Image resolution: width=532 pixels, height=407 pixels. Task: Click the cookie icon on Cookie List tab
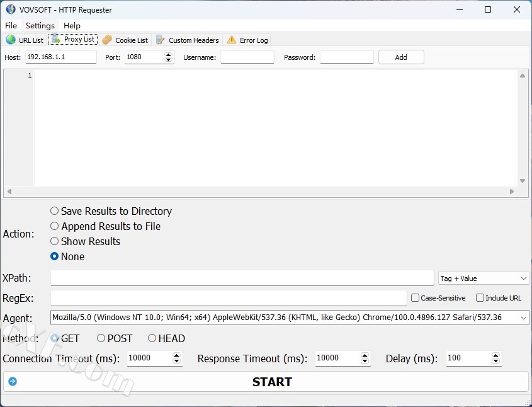click(107, 40)
